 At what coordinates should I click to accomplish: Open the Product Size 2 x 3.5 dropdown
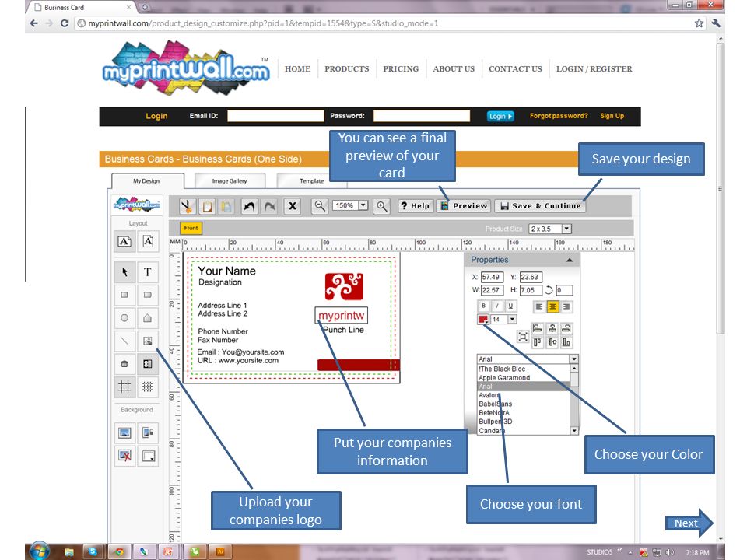566,229
